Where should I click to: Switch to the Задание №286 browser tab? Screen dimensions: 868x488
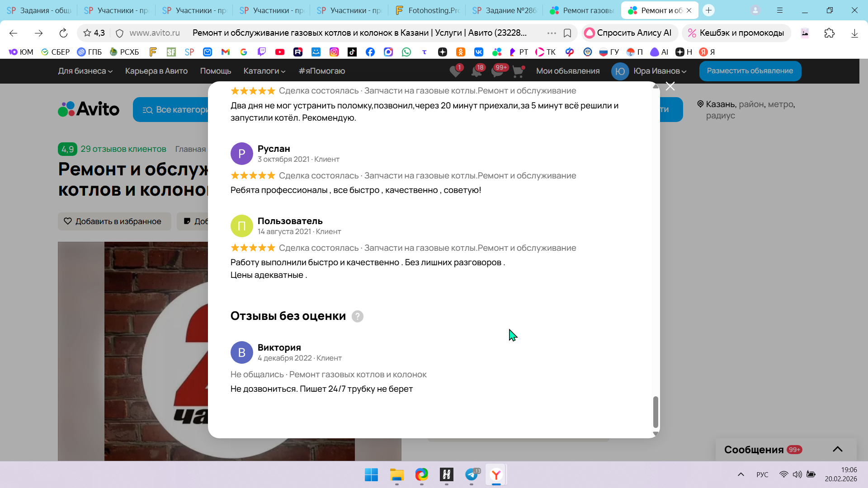(x=505, y=10)
